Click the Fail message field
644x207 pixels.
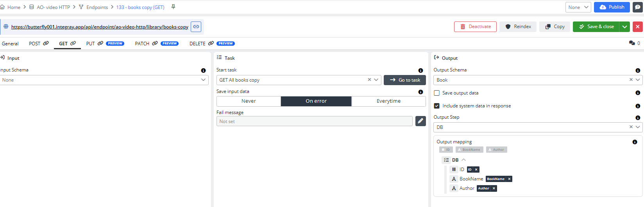point(314,121)
